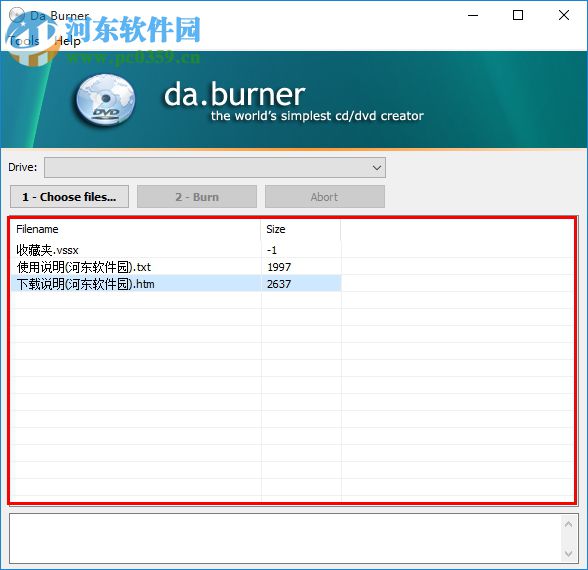The width and height of the screenshot is (588, 570).
Task: Minimize the Da Burner window
Action: (x=473, y=15)
